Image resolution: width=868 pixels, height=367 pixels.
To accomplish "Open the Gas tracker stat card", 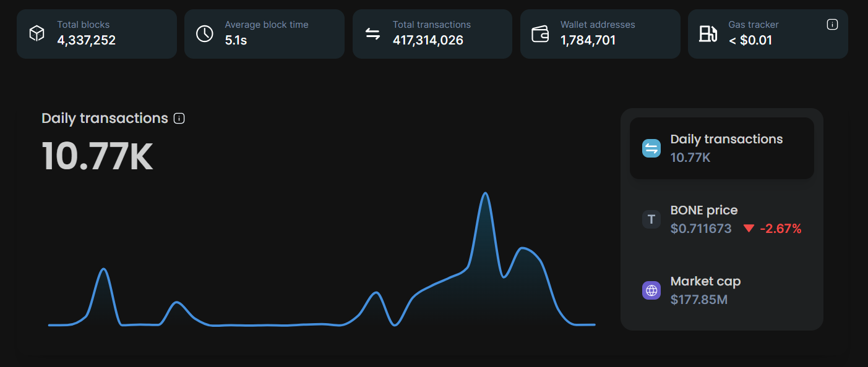I will point(768,34).
